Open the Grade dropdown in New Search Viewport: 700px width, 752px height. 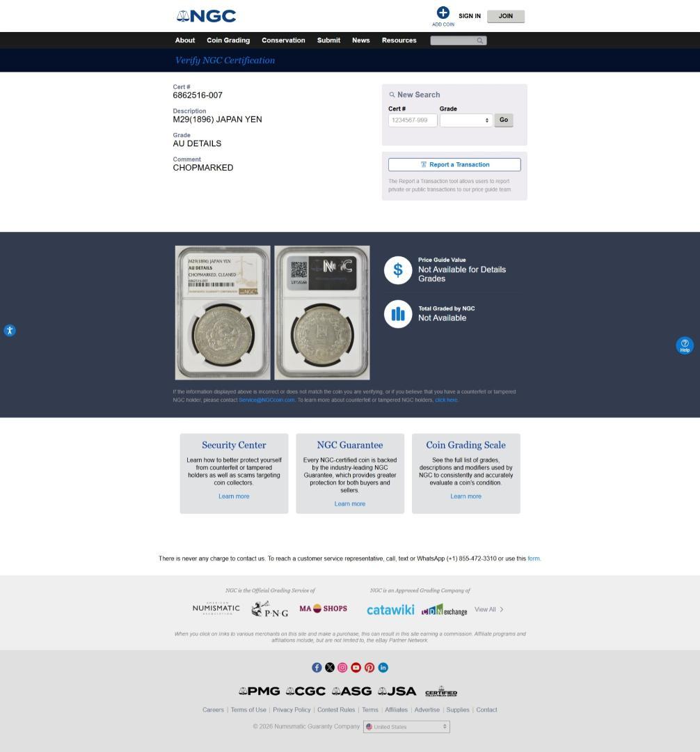[466, 120]
